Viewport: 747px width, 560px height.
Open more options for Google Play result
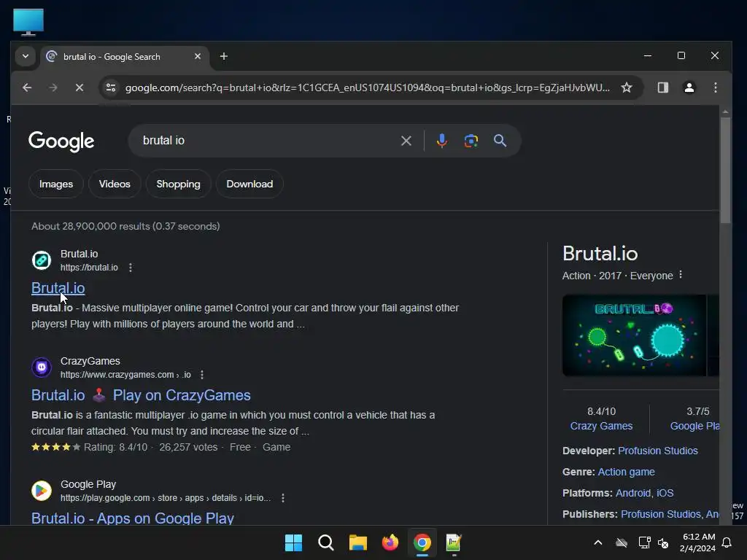[283, 498]
